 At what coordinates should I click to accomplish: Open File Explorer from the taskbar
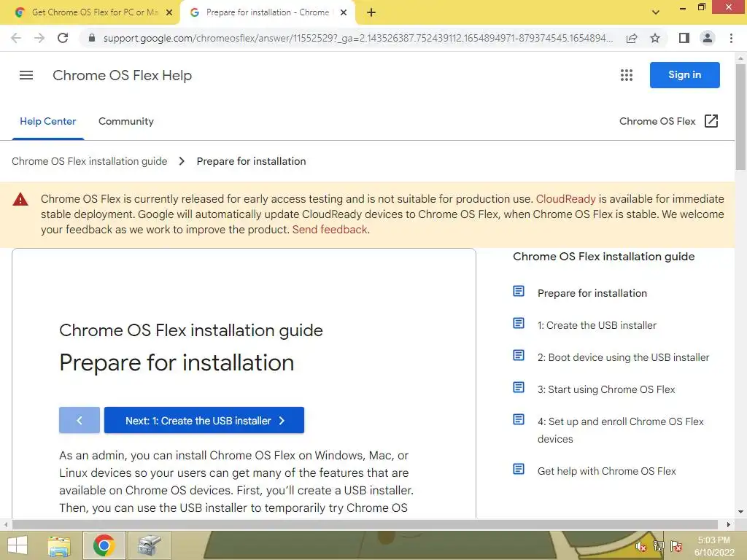(x=60, y=545)
